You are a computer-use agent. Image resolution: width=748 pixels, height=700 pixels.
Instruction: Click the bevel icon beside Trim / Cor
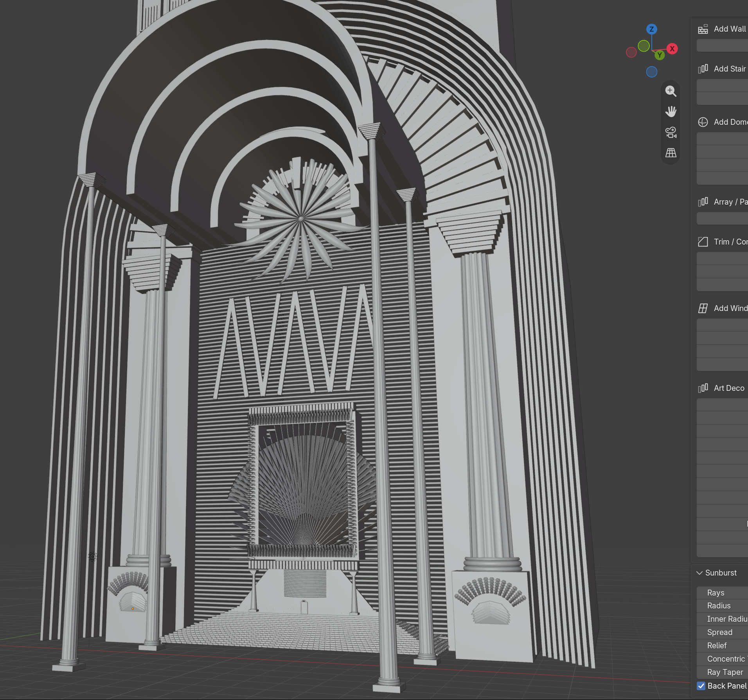(x=703, y=242)
